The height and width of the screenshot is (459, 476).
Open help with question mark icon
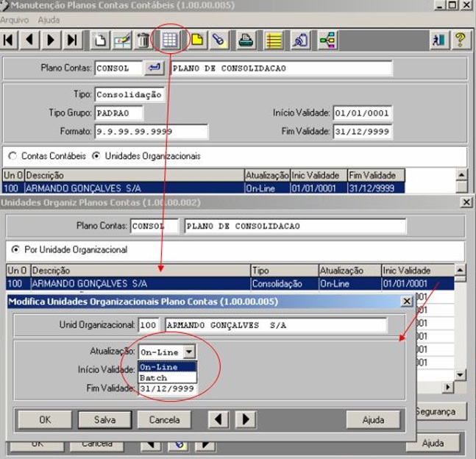point(461,40)
